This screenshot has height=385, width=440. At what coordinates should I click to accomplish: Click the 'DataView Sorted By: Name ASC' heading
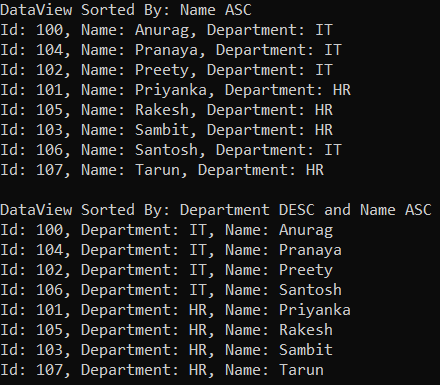[x=126, y=10]
